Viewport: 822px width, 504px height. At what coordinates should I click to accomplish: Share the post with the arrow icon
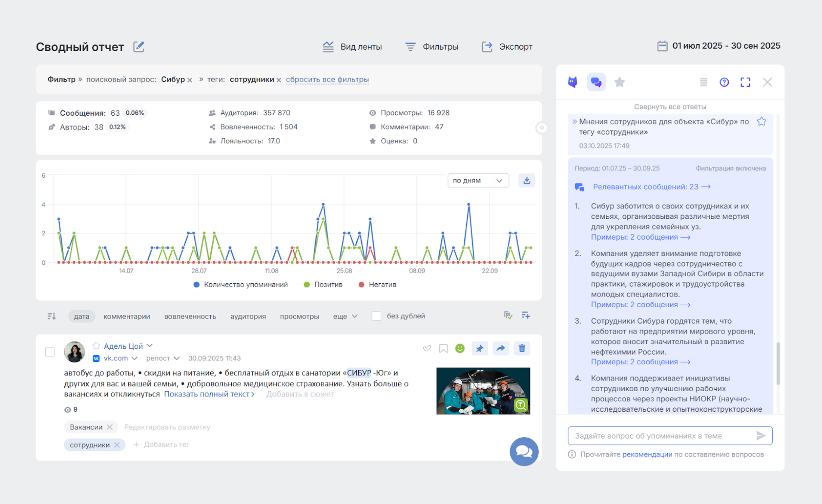click(x=501, y=348)
